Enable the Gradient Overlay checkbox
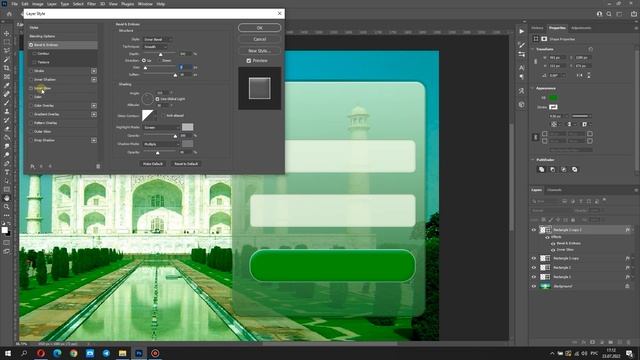The width and height of the screenshot is (640, 360). point(31,114)
